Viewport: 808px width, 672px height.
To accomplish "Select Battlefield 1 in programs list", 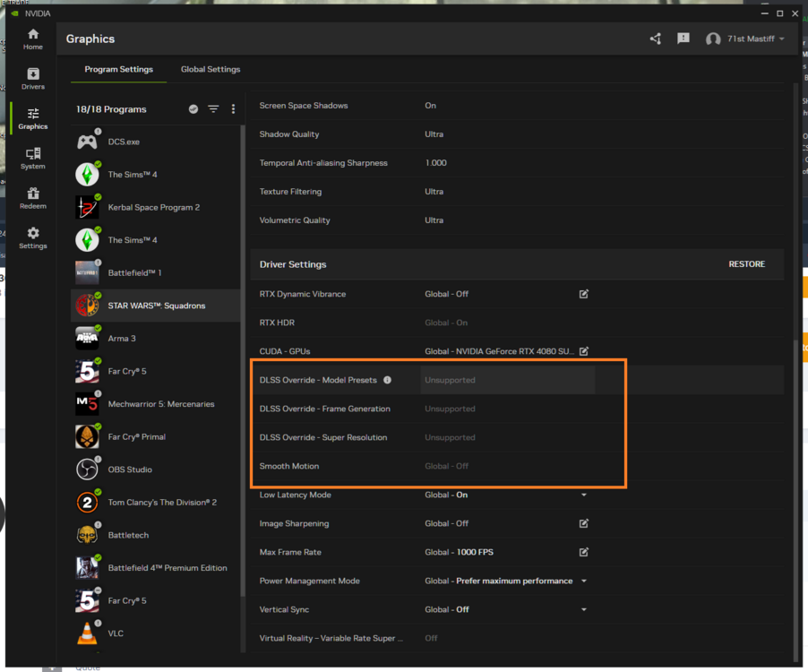I will [155, 272].
